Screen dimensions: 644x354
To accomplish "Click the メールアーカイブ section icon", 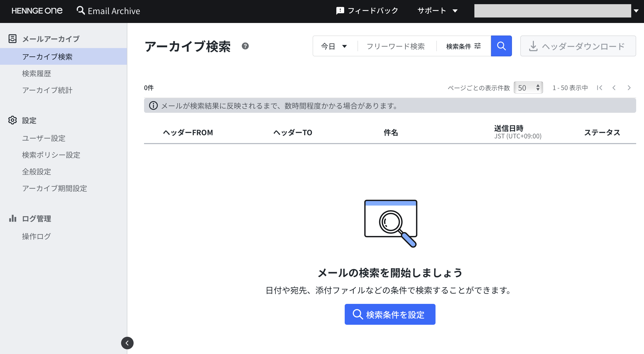I will pyautogui.click(x=13, y=39).
